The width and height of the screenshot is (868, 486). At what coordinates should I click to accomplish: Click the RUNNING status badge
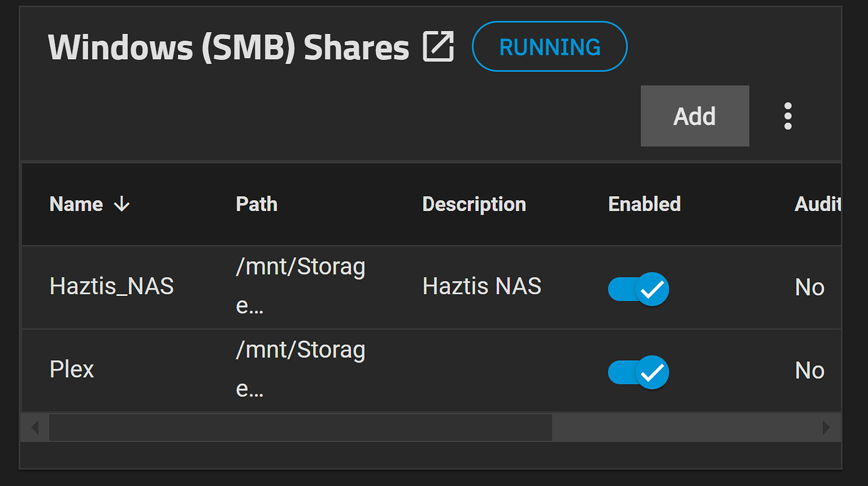click(549, 46)
